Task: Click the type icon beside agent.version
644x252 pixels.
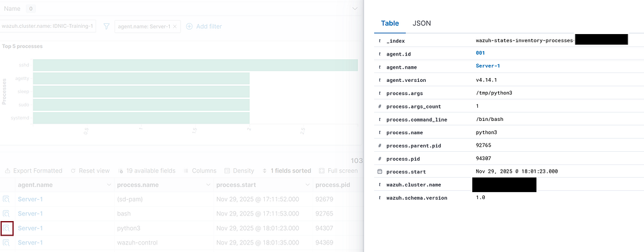Action: coord(379,80)
